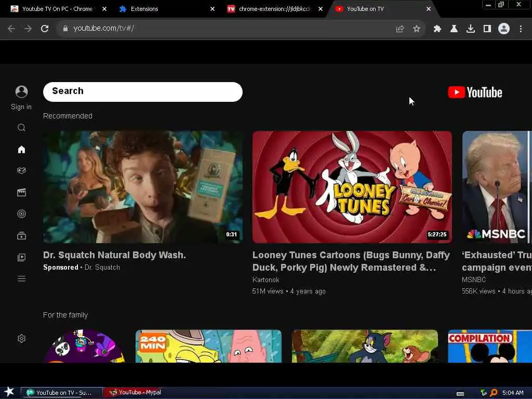The height and width of the screenshot is (399, 532).
Task: Open Looney Tunes Cartoons video thumbnail
Action: tap(352, 187)
